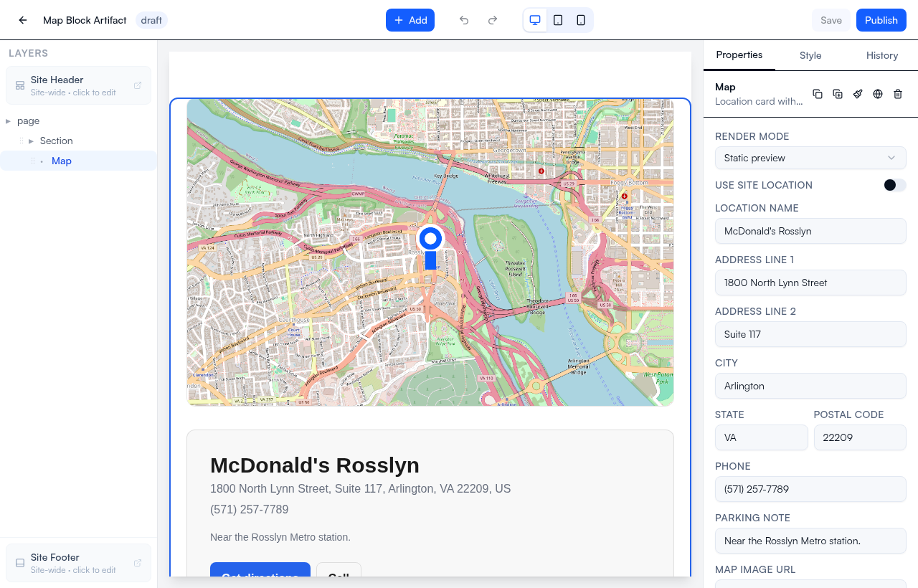Viewport: 918px width, 588px height.
Task: Select the page layer in tree
Action: (x=78, y=120)
